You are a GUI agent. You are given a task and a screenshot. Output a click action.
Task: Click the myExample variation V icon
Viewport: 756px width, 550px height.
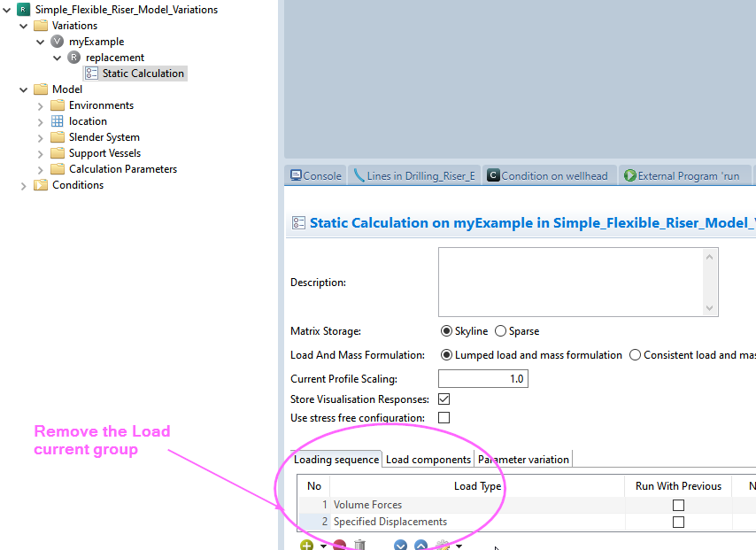click(58, 42)
